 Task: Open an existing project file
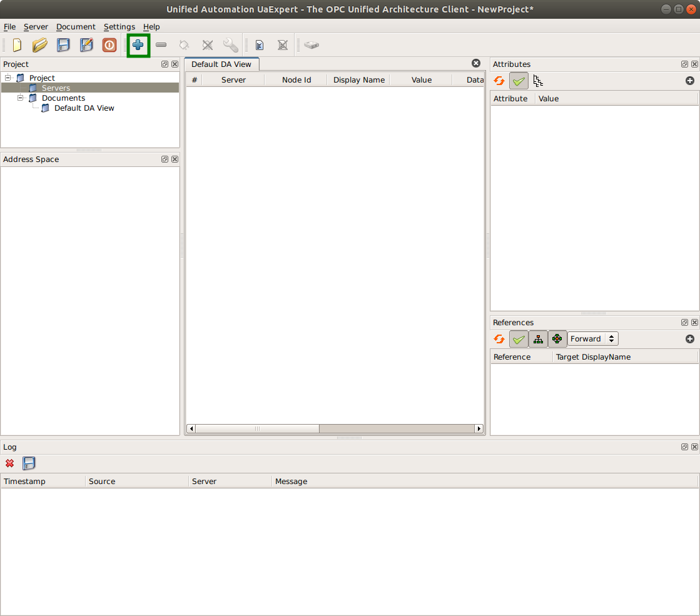(x=40, y=45)
